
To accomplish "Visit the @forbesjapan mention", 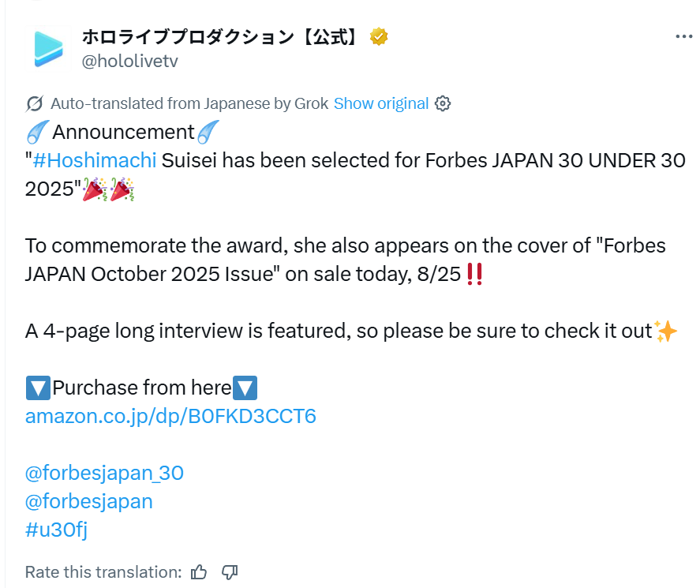I will click(89, 501).
